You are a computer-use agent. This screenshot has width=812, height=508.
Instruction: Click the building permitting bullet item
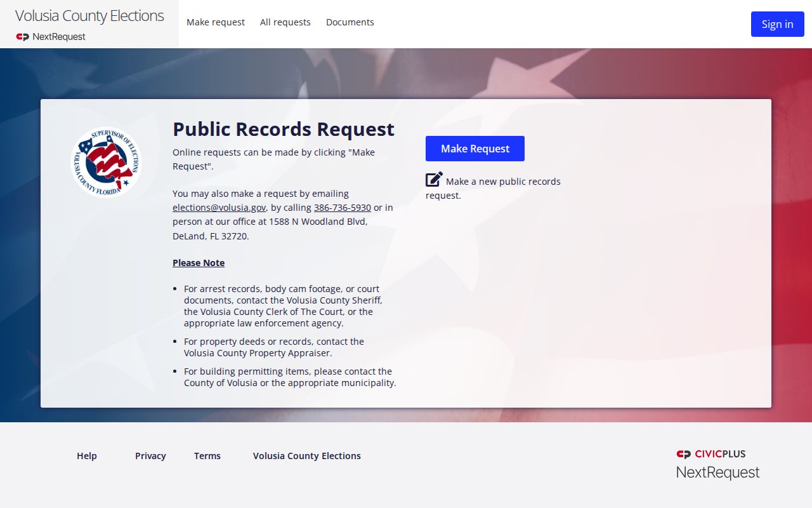[290, 377]
